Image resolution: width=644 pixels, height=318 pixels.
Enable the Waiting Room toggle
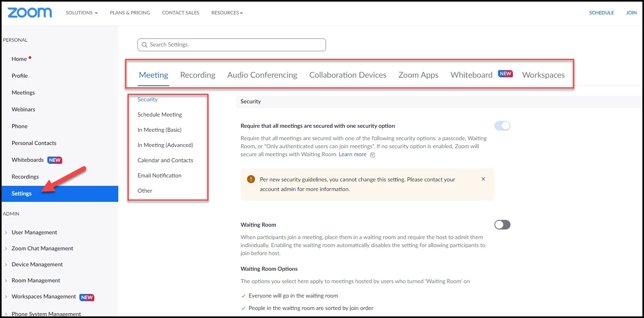(502, 225)
